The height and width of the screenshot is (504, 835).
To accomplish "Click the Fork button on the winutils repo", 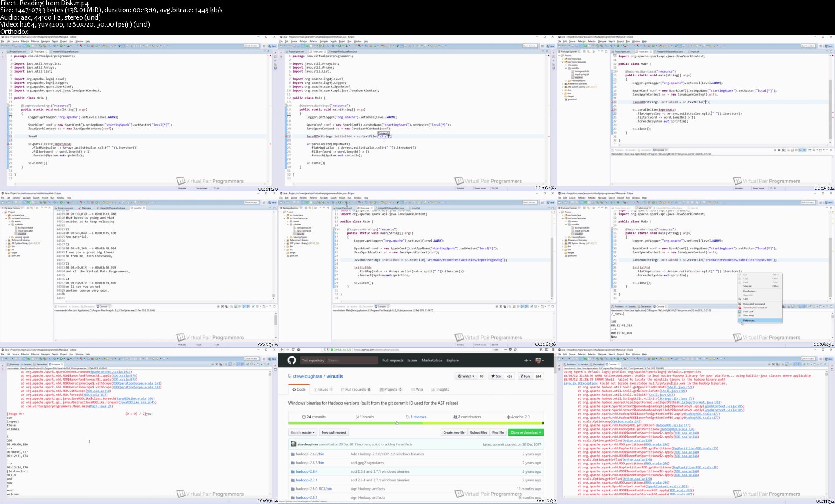I will 525,376.
